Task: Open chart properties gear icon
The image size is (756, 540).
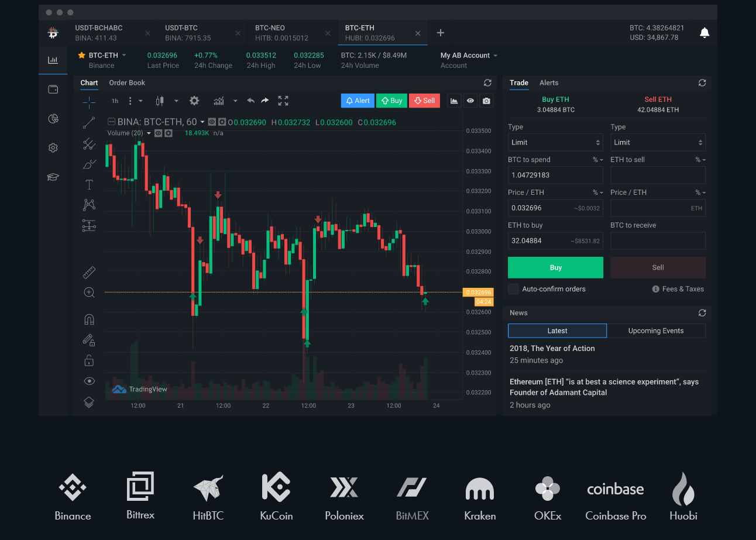Action: pyautogui.click(x=194, y=101)
